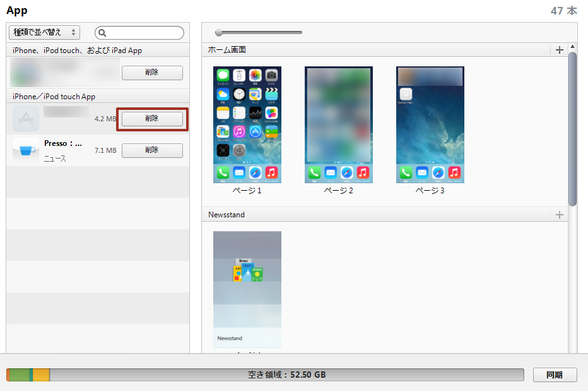This screenshot has height=391, width=588.
Task: Select the Clock icon on Page 1 thumbnail
Action: pos(238,95)
